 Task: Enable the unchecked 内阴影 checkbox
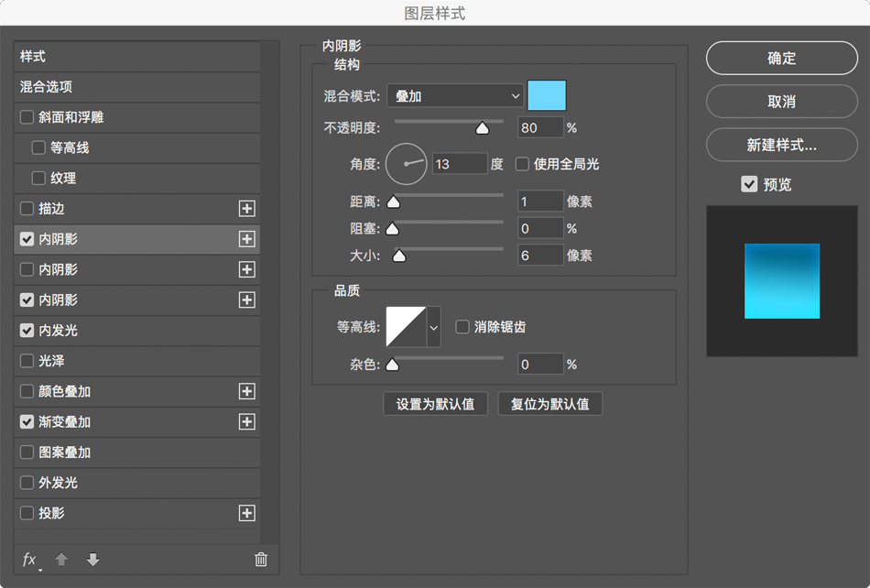27,269
